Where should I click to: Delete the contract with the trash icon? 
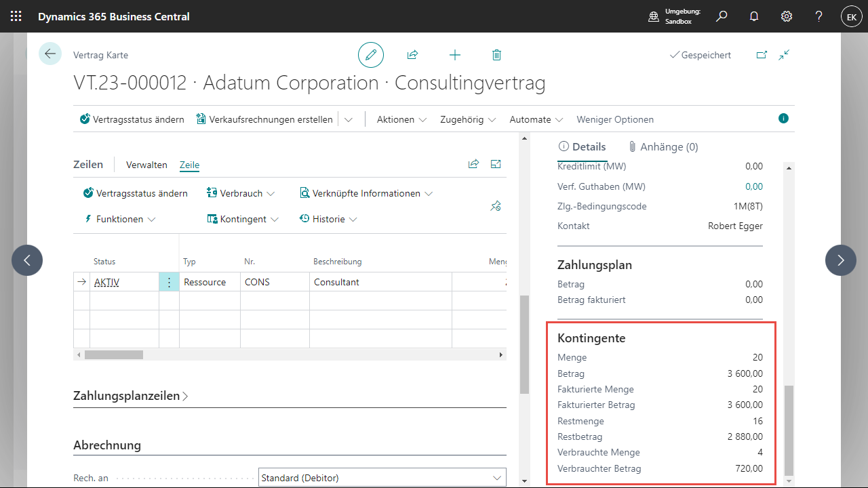coord(496,55)
